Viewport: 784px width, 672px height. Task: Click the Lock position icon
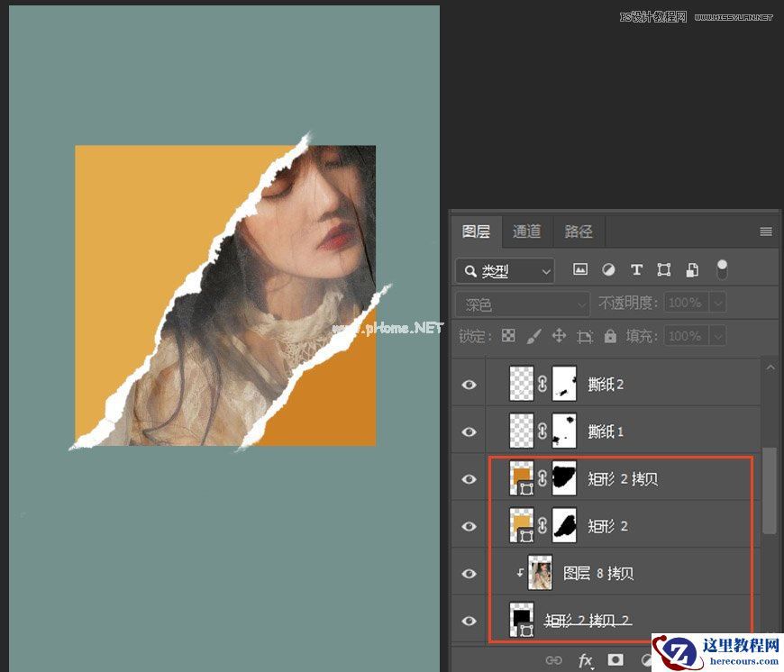[560, 335]
